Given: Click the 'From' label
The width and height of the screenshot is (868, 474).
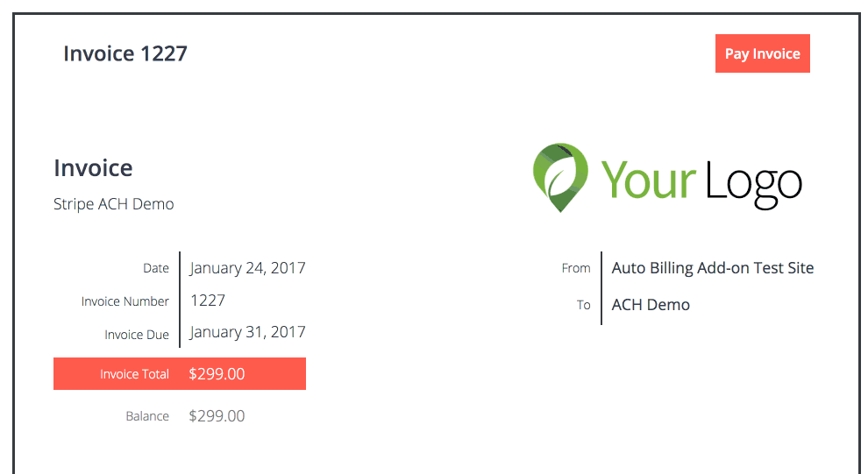Looking at the screenshot, I should [x=576, y=268].
